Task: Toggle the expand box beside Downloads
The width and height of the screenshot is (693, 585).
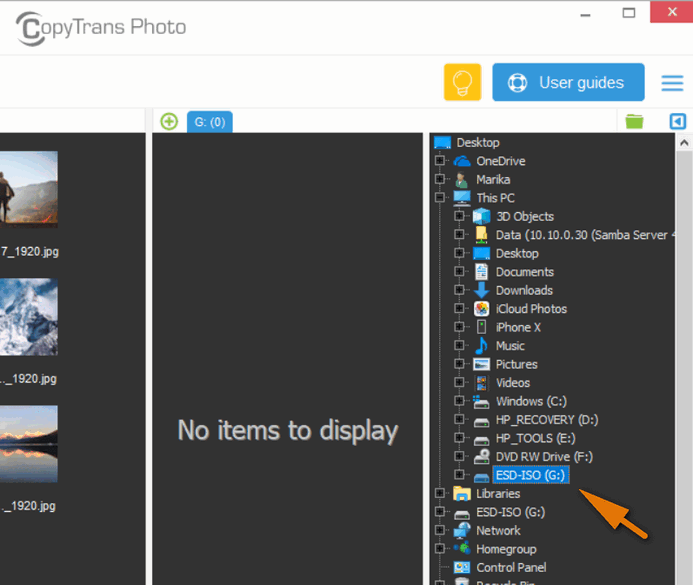Action: (x=459, y=290)
